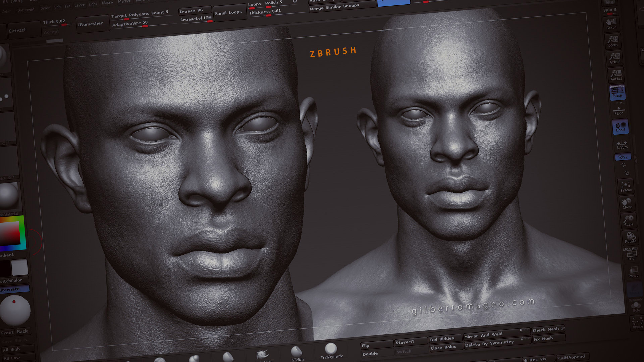Toggle Local transformations mode

point(620,127)
